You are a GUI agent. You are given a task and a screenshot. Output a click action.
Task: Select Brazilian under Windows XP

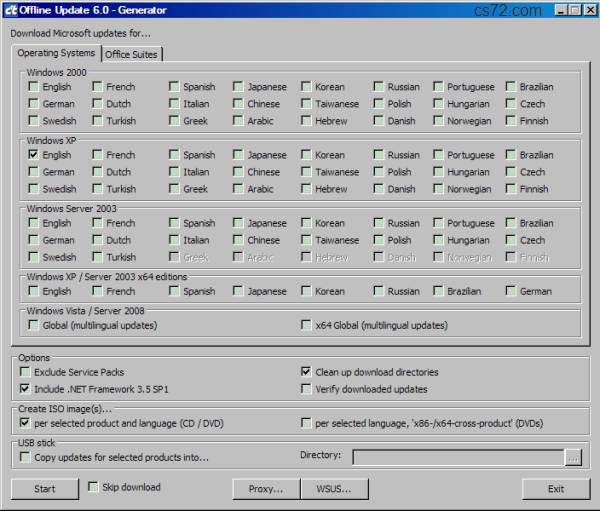point(511,155)
